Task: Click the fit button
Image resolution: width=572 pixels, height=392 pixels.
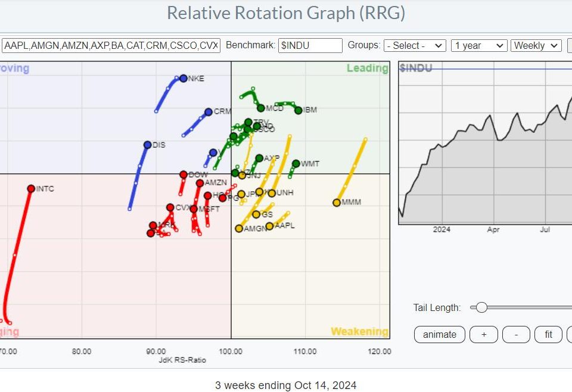Action: click(548, 335)
